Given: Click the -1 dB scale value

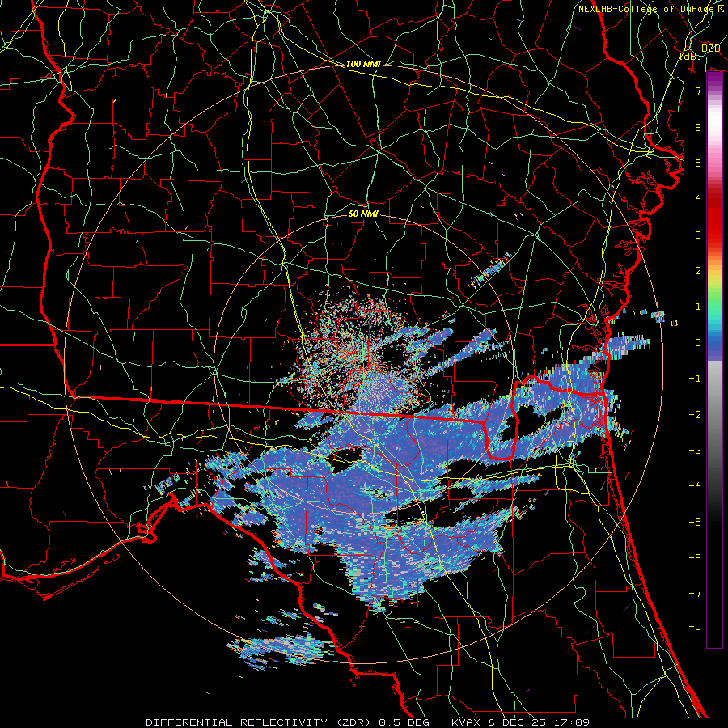Looking at the screenshot, I should point(695,379).
